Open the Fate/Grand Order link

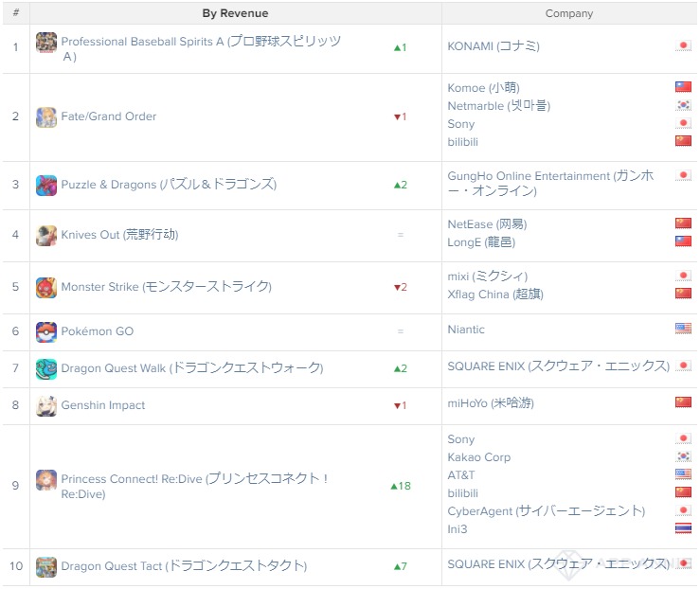click(109, 116)
